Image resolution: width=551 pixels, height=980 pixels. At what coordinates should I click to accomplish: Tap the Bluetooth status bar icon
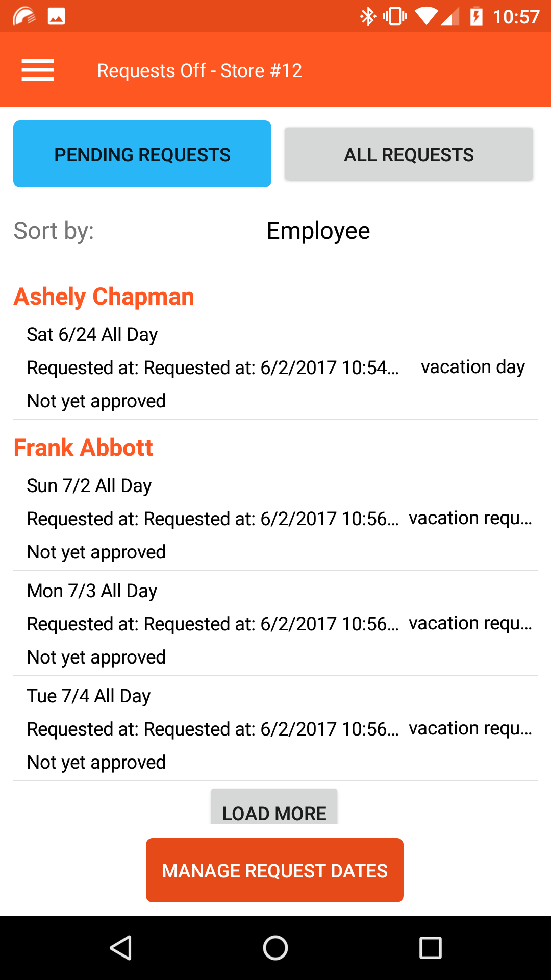point(367,16)
